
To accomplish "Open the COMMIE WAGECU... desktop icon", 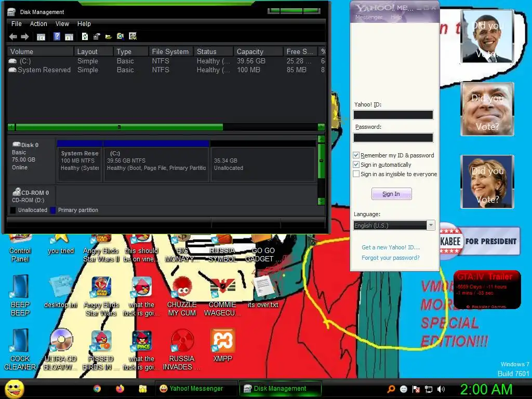I will [222, 296].
